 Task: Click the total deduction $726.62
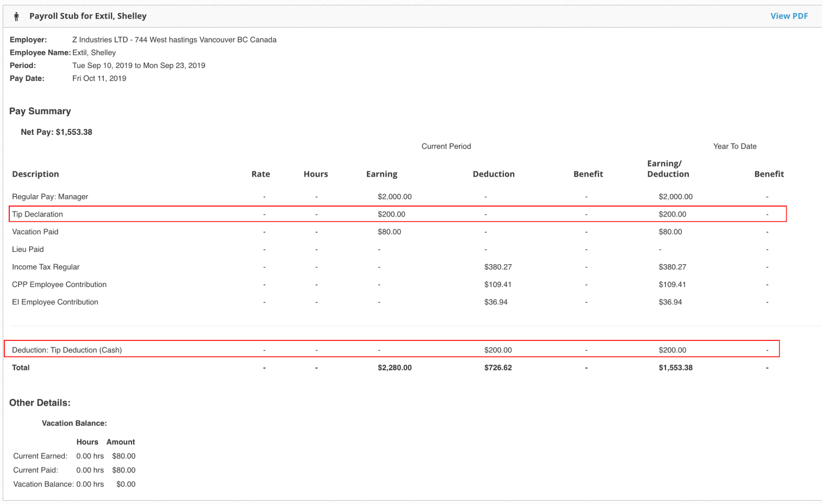pyautogui.click(x=498, y=368)
